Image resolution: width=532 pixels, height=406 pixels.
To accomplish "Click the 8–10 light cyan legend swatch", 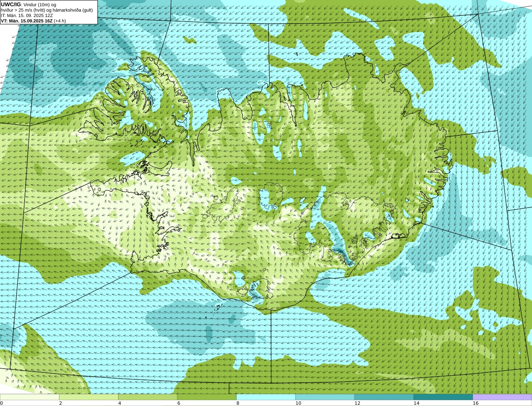I will click(266, 397).
